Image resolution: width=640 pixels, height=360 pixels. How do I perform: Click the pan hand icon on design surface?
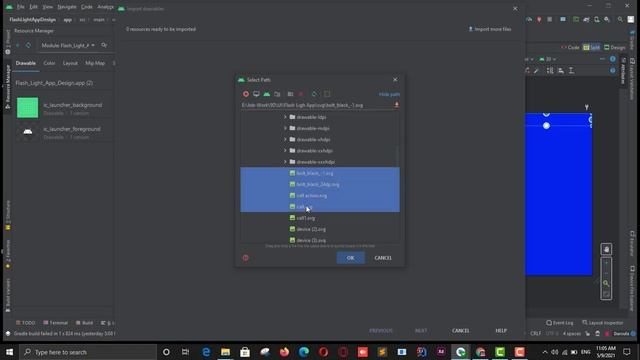pyautogui.click(x=606, y=249)
